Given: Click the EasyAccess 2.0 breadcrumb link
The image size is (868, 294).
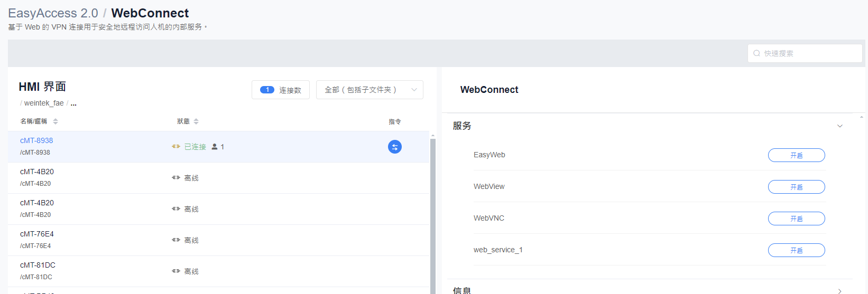Looking at the screenshot, I should coord(53,13).
